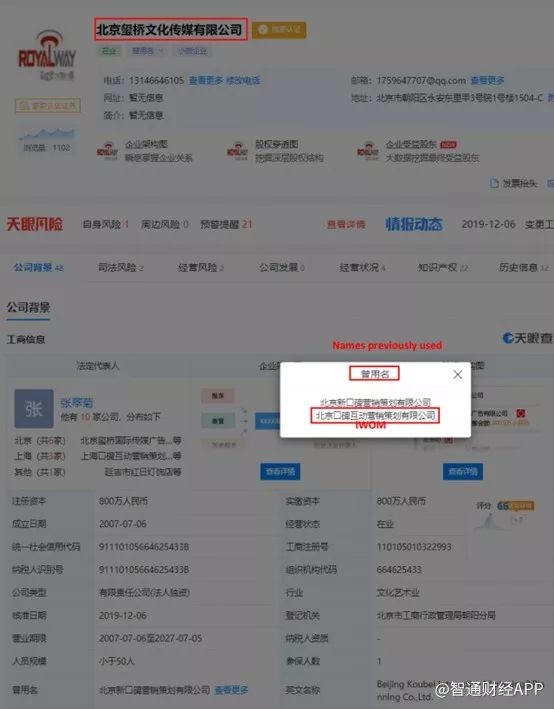Image resolution: width=554 pixels, height=709 pixels.
Task: Click the 工商信息 section heading
Action: (x=26, y=340)
